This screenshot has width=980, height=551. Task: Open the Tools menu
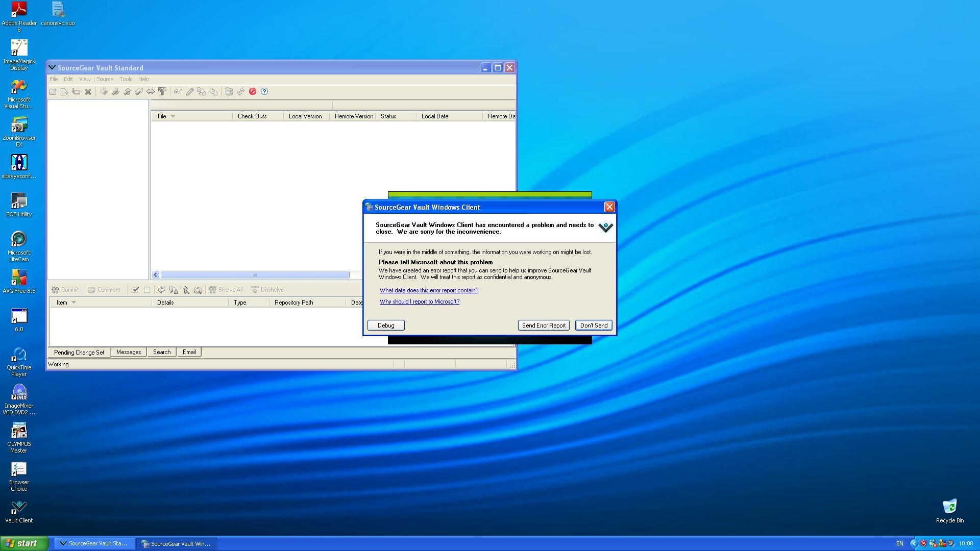coord(126,79)
